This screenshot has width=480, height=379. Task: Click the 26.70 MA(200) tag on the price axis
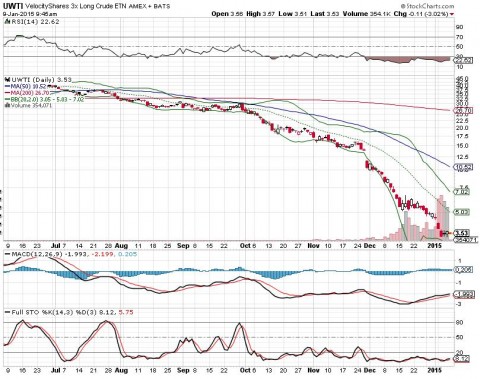(x=462, y=110)
